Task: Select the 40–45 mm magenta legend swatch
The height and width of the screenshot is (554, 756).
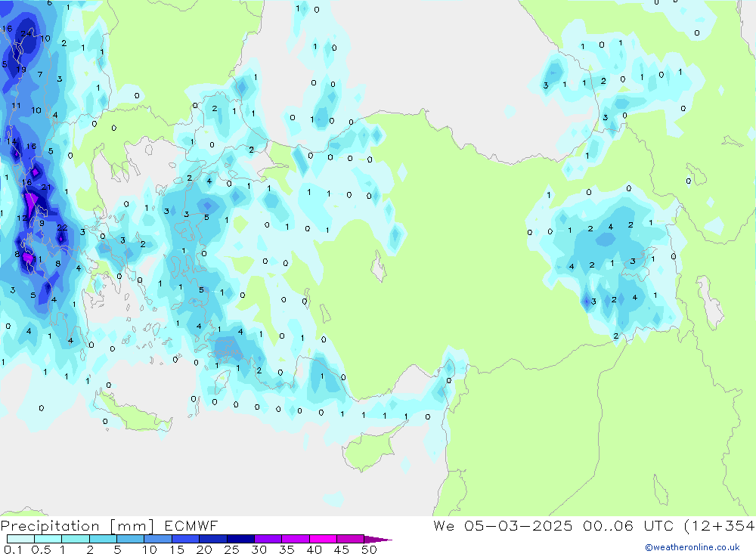Action: click(323, 539)
